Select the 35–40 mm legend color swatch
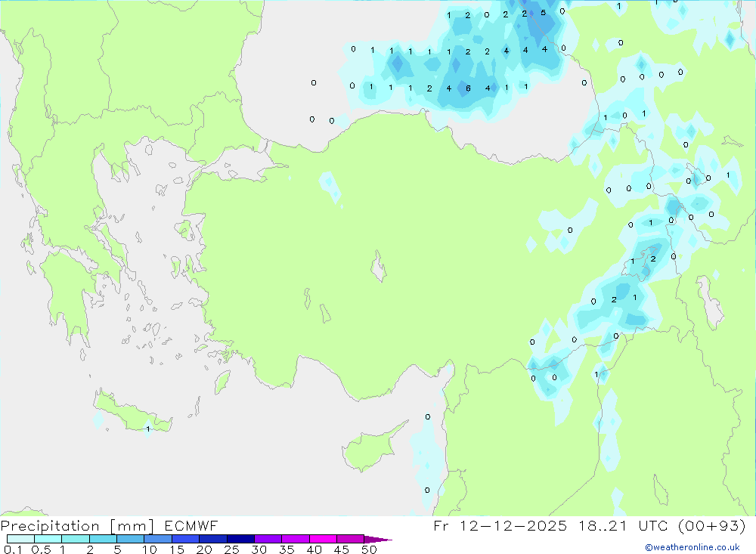This screenshot has height=554, width=756. click(x=296, y=539)
